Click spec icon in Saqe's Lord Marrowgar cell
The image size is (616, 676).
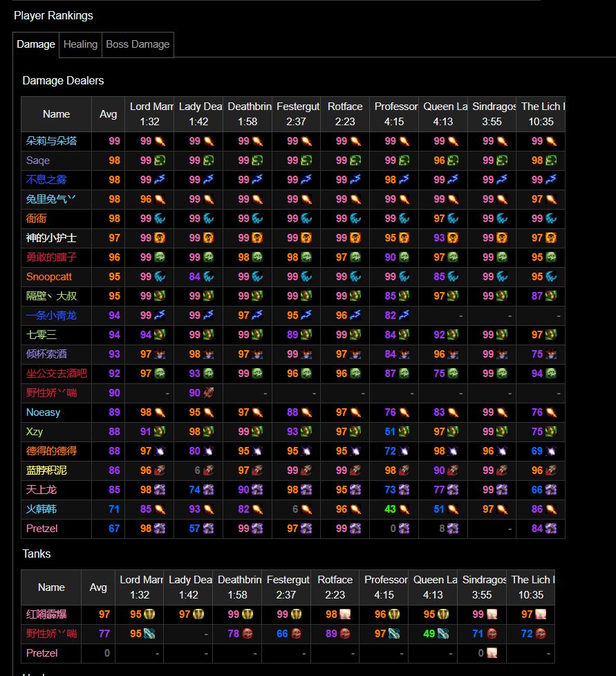(160, 161)
